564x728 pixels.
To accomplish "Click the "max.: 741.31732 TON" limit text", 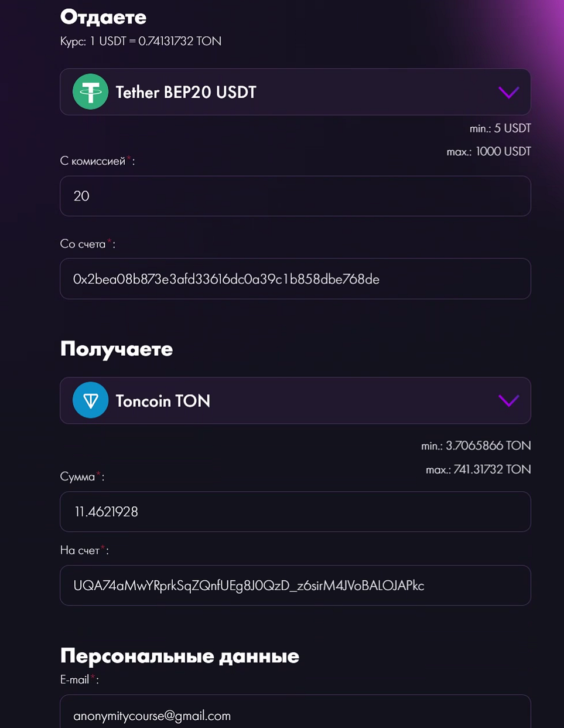I will click(478, 470).
